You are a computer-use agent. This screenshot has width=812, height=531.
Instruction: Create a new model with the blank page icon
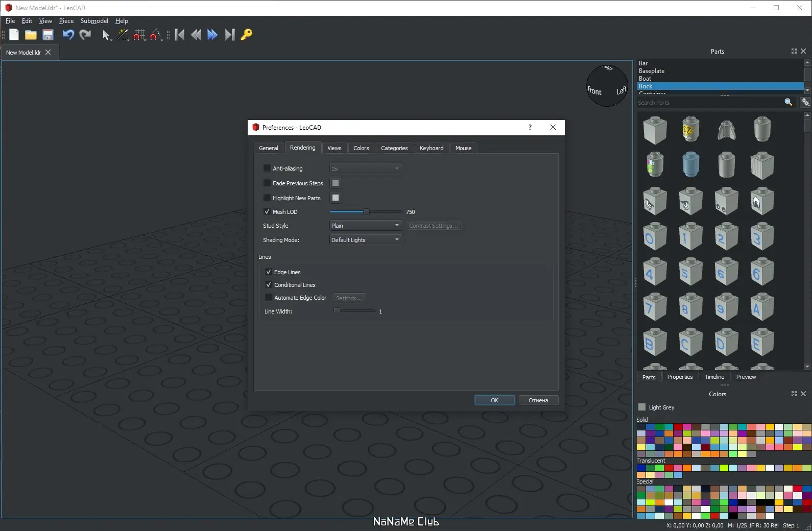(14, 35)
